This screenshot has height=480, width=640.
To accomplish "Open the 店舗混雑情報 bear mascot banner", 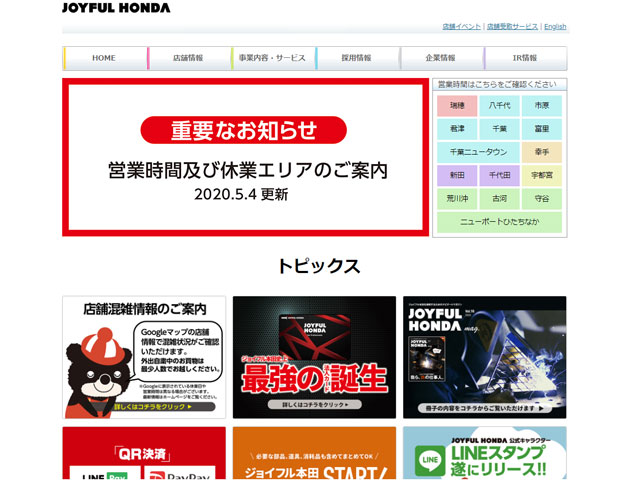I will pyautogui.click(x=145, y=357).
